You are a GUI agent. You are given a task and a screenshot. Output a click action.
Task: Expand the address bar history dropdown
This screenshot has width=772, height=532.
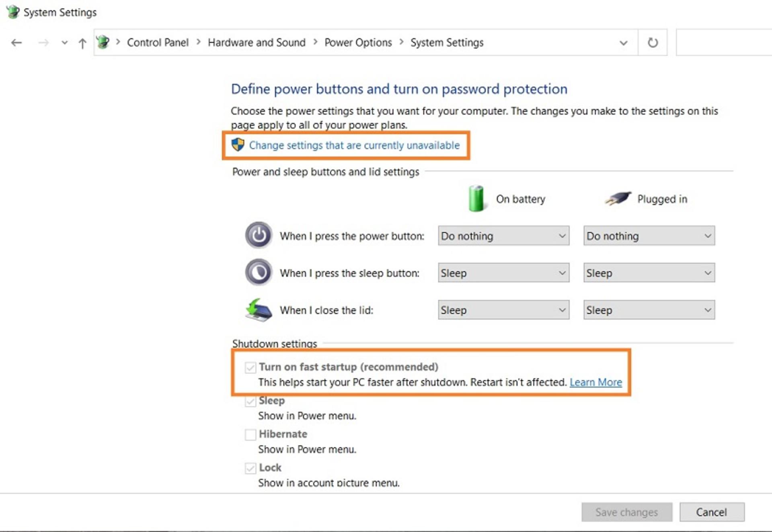[x=623, y=43]
